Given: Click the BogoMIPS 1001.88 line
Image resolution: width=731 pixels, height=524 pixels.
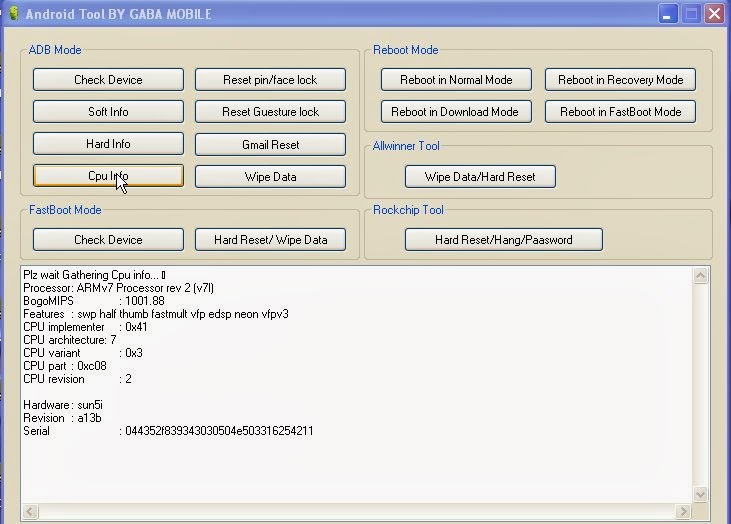Looking at the screenshot, I should pos(94,301).
